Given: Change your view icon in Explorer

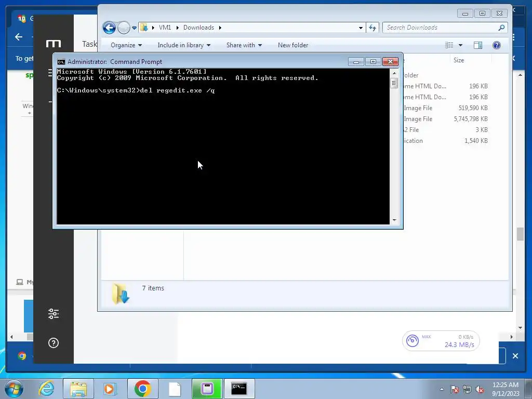Looking at the screenshot, I should (449, 45).
